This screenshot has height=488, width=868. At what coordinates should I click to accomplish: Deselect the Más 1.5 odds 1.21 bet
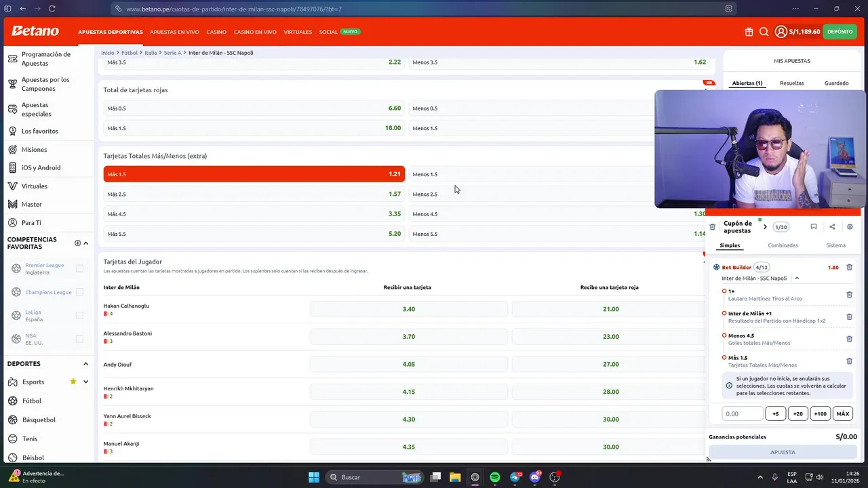(x=254, y=174)
